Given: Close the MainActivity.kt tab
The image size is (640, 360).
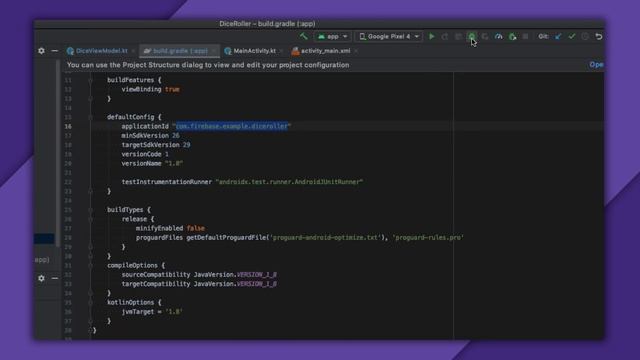Looking at the screenshot, I should coord(281,51).
